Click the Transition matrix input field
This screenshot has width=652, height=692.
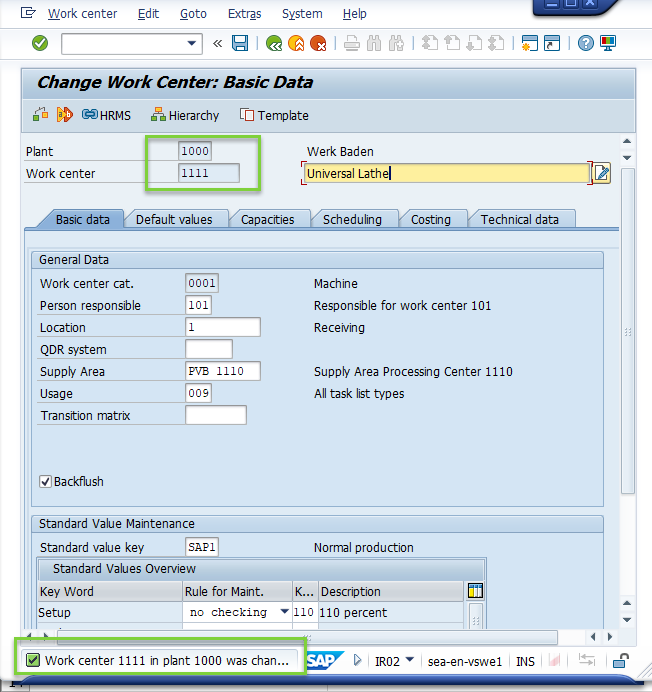pos(216,415)
